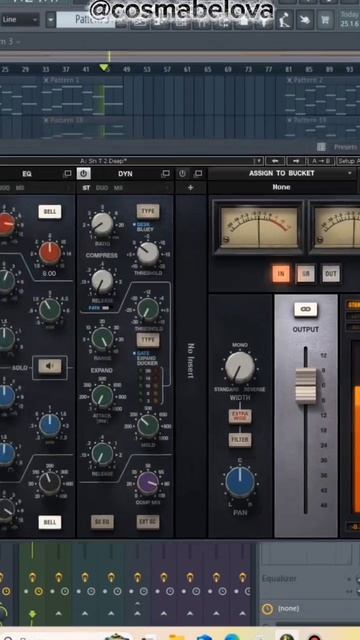Viewport: 360px width, 640px height.
Task: Click the stereo WIDTH knob
Action: [240, 367]
